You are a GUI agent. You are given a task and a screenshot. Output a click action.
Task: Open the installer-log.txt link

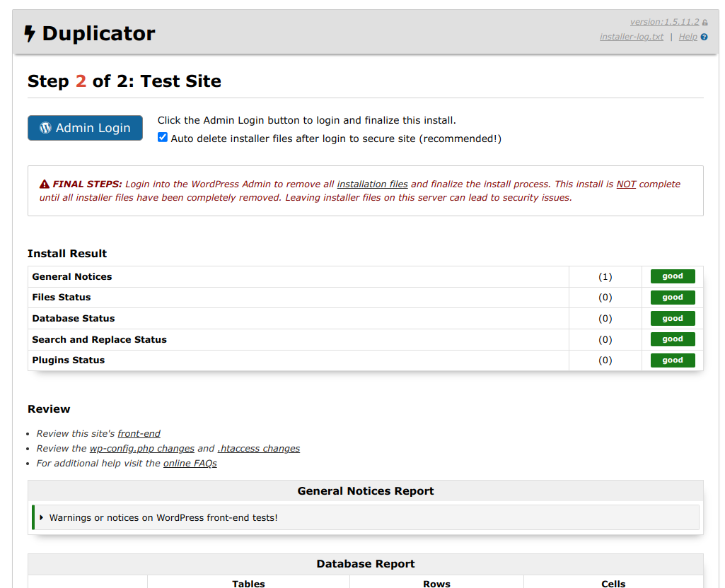point(631,37)
